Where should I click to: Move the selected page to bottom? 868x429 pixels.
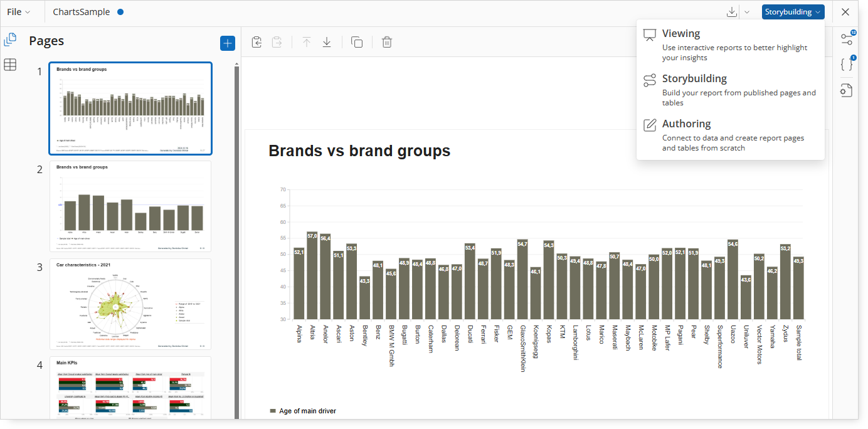click(327, 42)
